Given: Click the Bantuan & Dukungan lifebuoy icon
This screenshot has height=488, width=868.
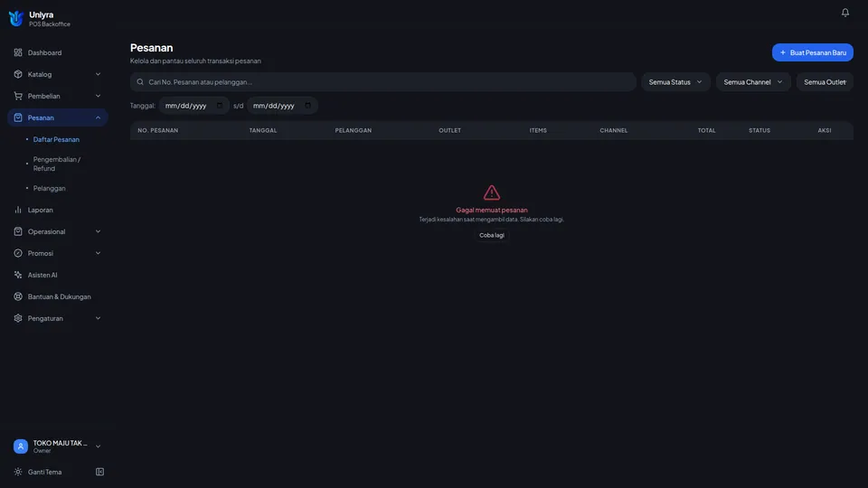Looking at the screenshot, I should point(18,296).
